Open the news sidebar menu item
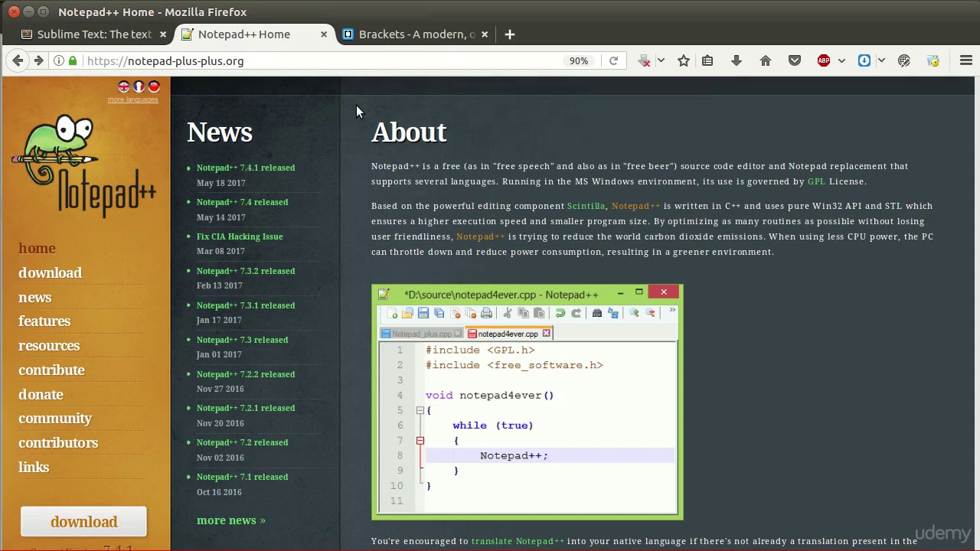The width and height of the screenshot is (980, 551). [34, 298]
